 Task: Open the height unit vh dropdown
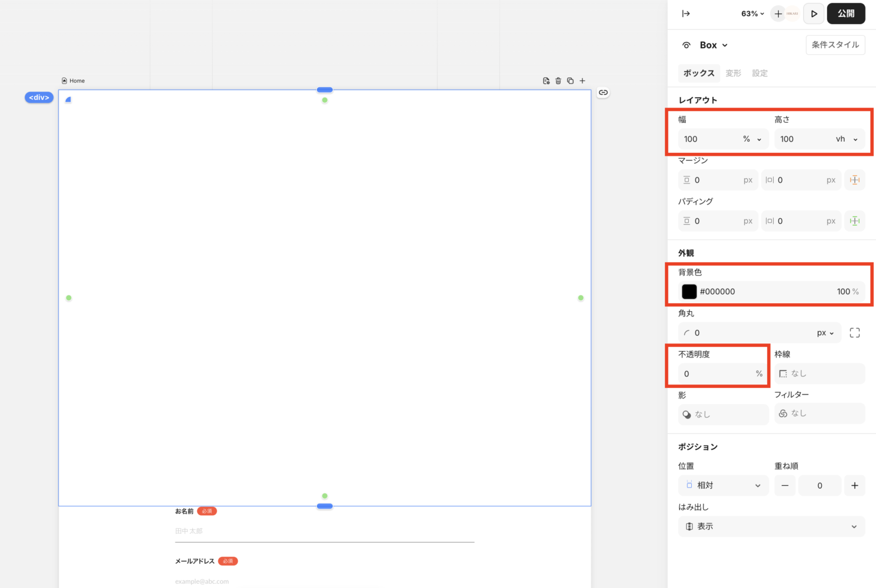(847, 139)
